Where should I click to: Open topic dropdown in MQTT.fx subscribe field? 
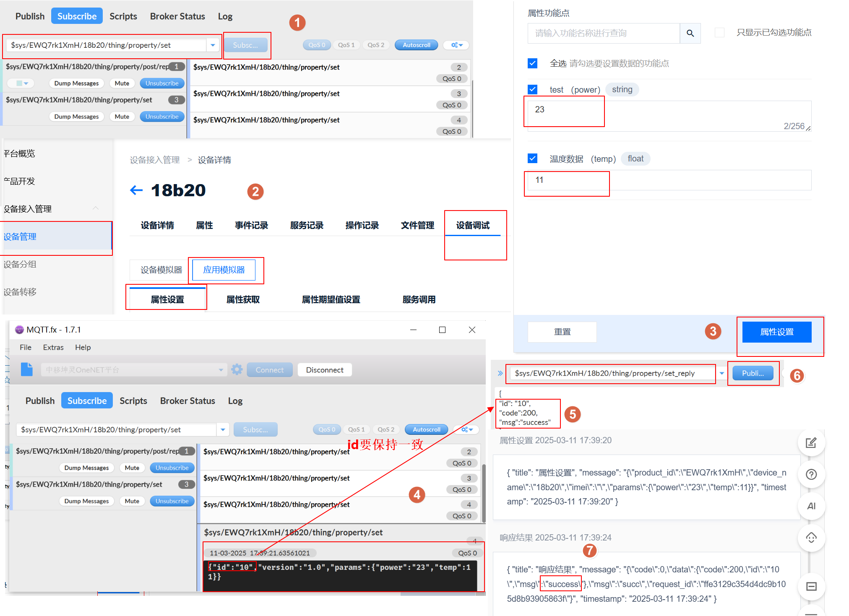(223, 430)
